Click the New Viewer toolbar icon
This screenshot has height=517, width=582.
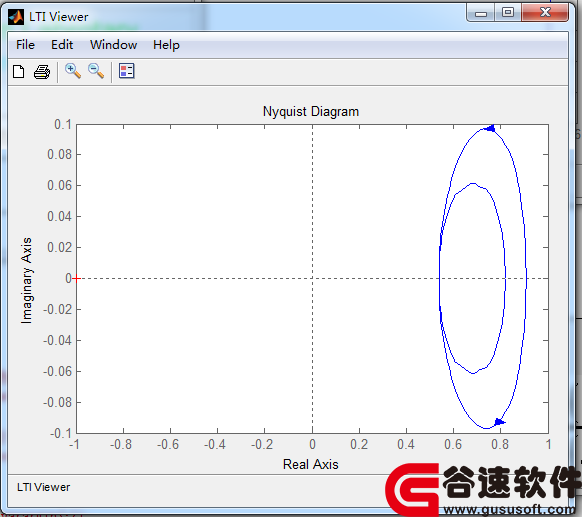(x=19, y=72)
